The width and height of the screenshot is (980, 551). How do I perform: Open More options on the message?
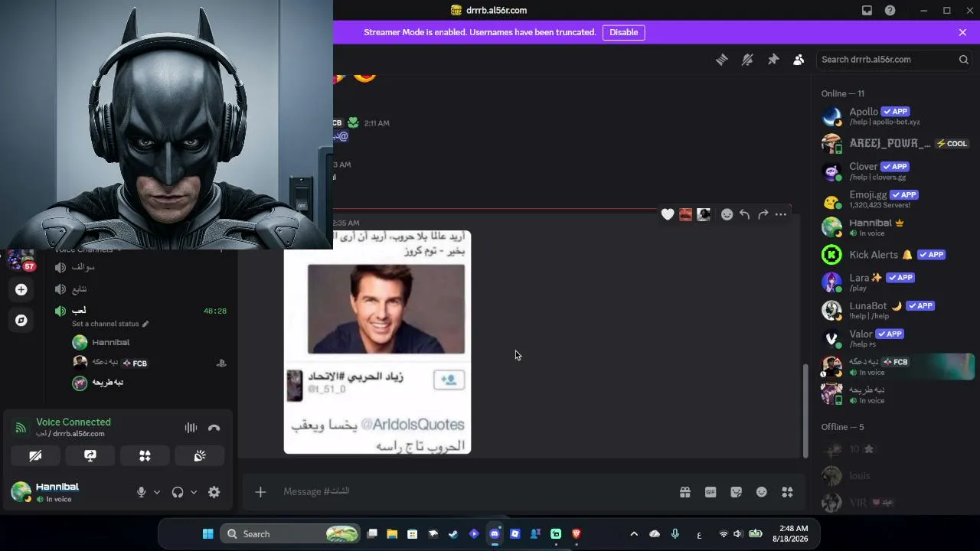781,214
